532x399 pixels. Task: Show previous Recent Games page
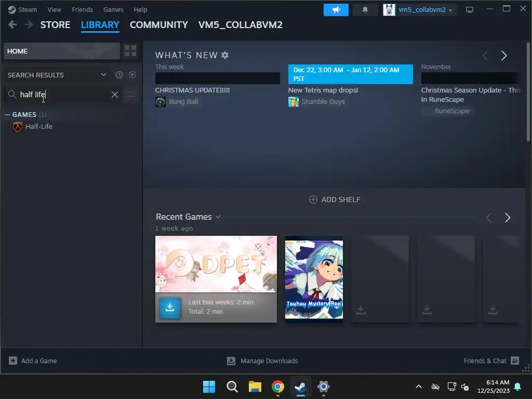488,218
